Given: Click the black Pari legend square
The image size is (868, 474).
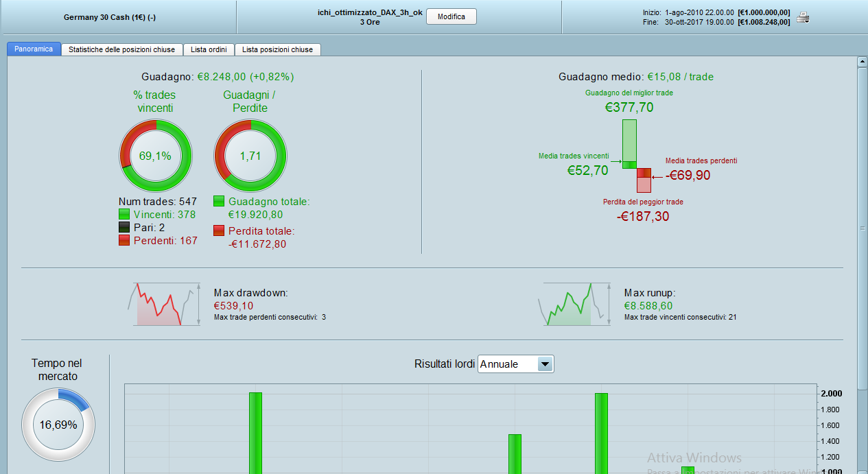Looking at the screenshot, I should point(125,228).
